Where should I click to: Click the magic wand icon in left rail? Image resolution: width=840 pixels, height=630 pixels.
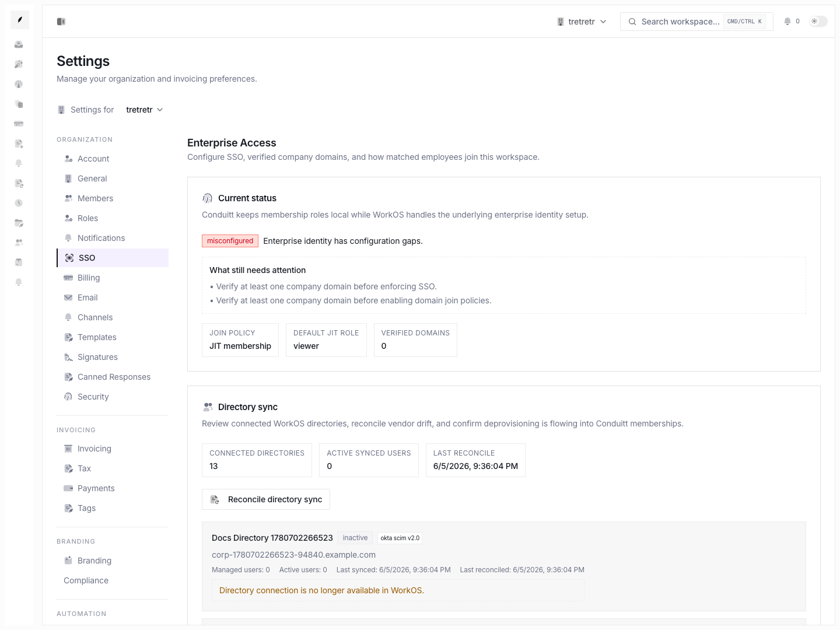pyautogui.click(x=19, y=64)
